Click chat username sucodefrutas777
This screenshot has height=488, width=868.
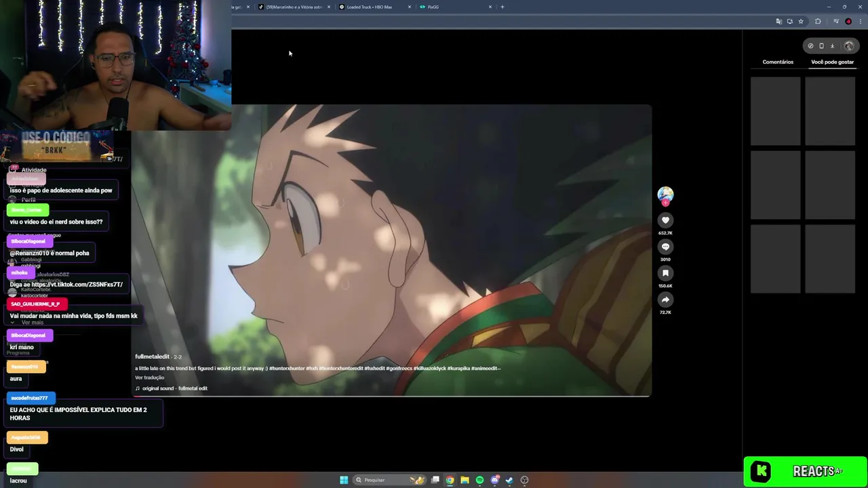tap(29, 398)
